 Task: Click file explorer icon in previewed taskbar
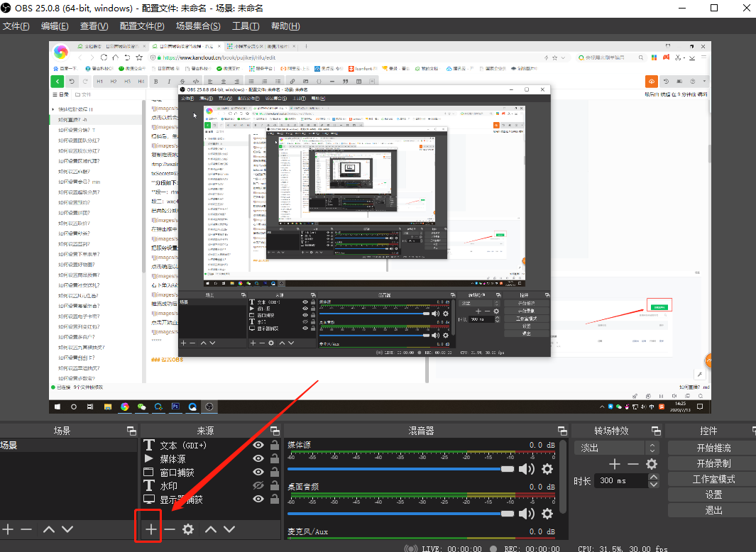107,407
